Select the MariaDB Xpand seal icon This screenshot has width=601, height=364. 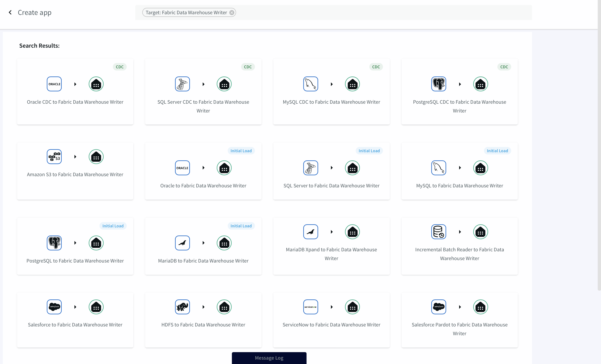(x=310, y=232)
